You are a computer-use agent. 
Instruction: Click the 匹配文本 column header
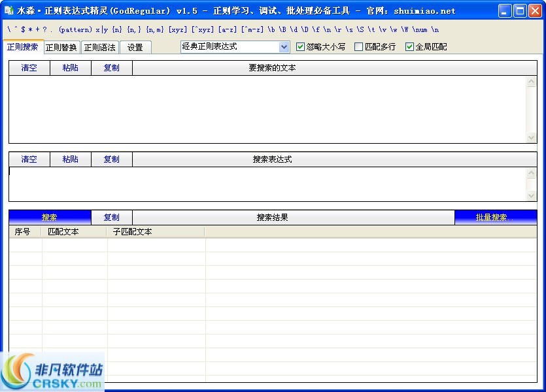coord(74,232)
